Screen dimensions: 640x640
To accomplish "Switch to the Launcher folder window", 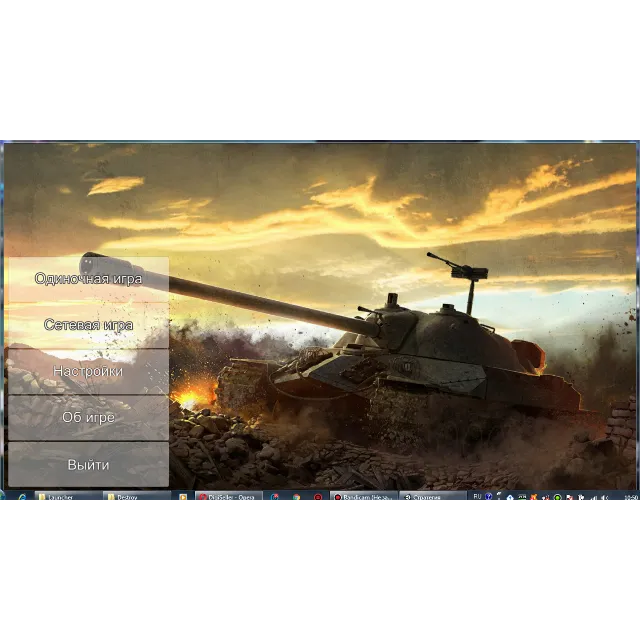I will tap(68, 496).
